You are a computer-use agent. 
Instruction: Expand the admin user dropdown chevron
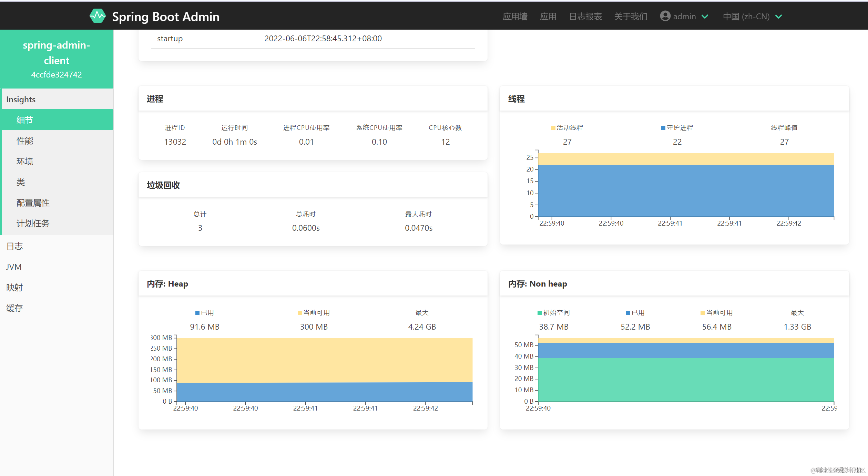705,17
